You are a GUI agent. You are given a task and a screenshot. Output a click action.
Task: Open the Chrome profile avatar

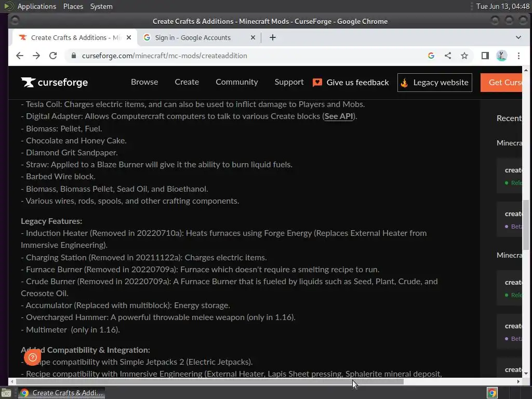502,56
